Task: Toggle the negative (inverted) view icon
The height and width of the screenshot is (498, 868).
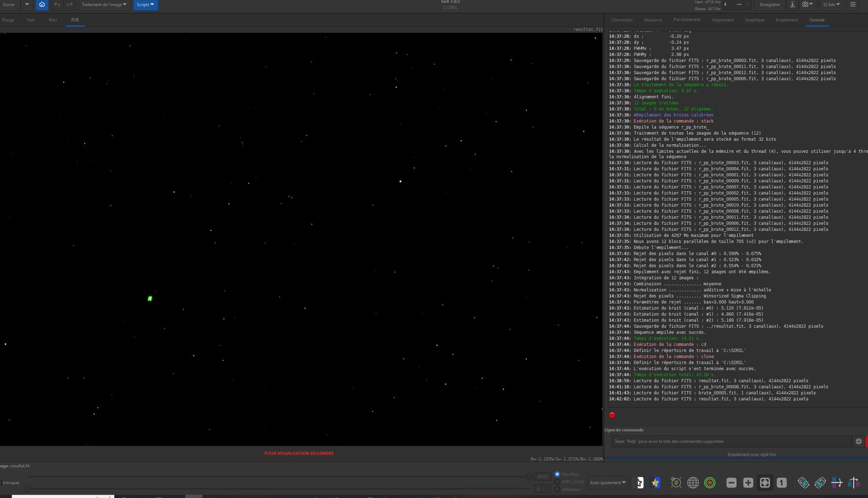Action: [x=640, y=482]
